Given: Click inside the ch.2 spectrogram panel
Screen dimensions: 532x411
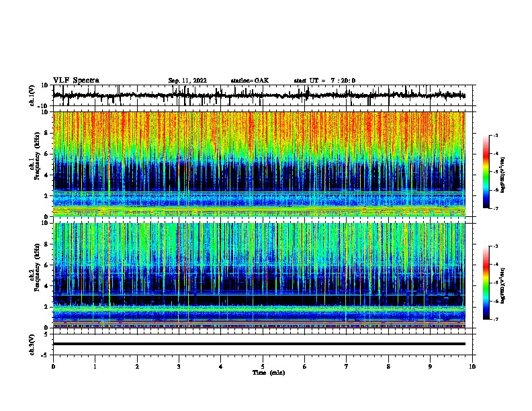Looking at the screenshot, I should [259, 275].
